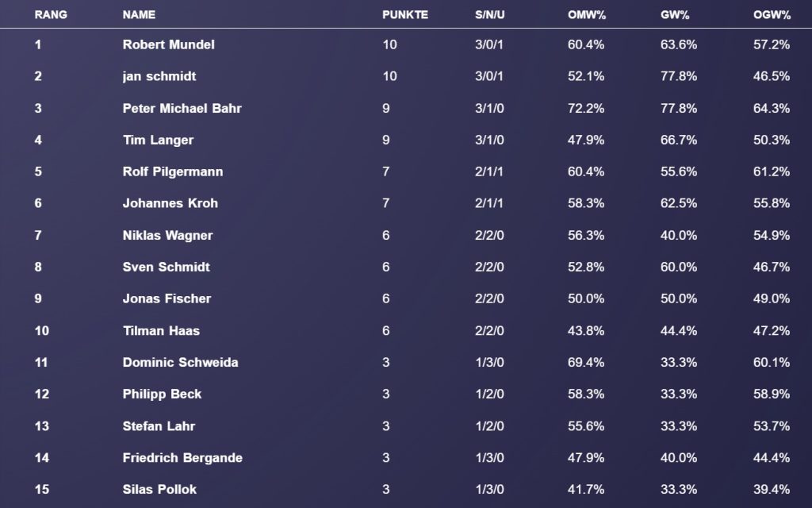Image resolution: width=812 pixels, height=508 pixels.
Task: Click the RANG column header
Action: click(49, 14)
